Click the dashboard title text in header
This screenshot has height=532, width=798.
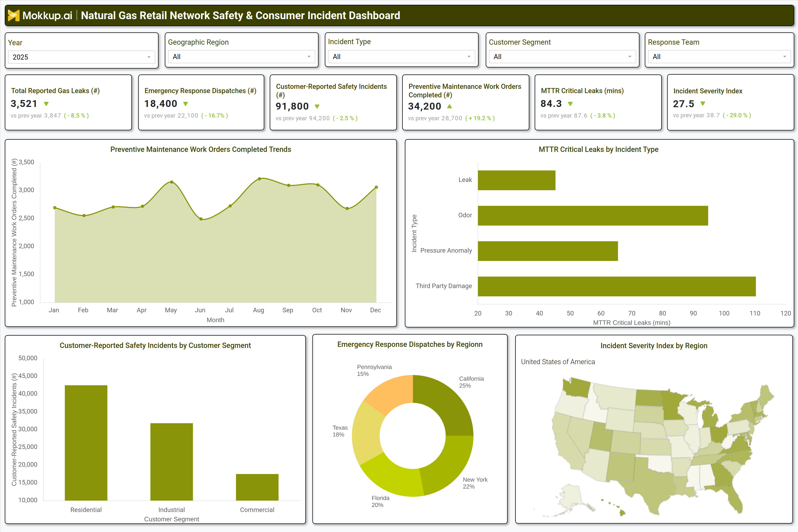[240, 15]
